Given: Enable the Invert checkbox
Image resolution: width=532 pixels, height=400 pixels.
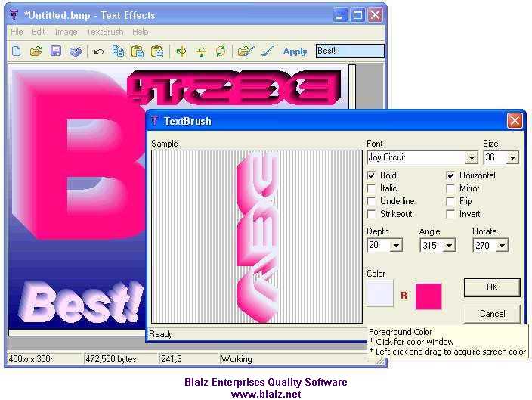Looking at the screenshot, I should click(450, 214).
